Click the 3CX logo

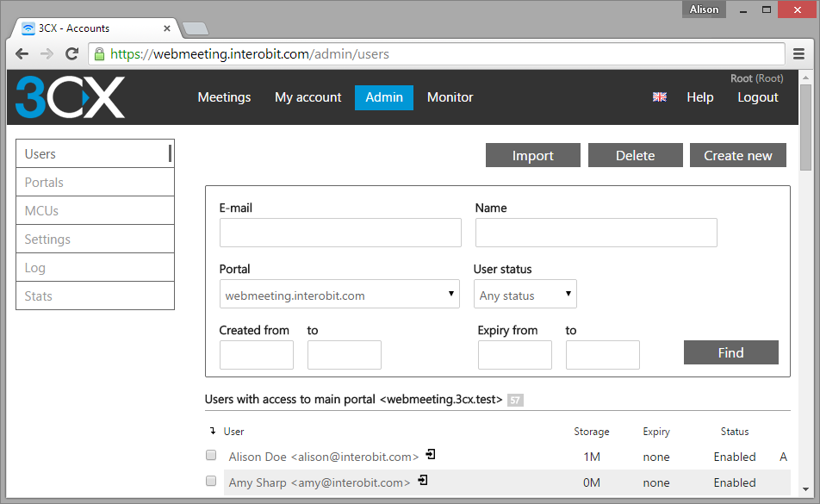click(x=70, y=97)
